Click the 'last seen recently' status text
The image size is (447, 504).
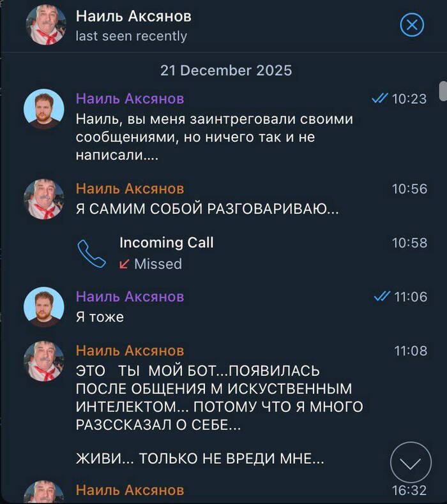132,36
